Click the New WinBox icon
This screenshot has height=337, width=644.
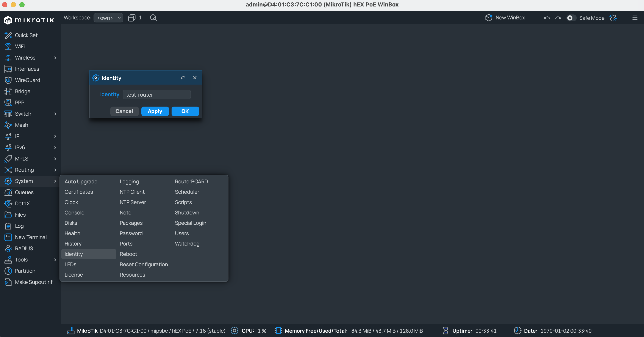click(x=489, y=18)
